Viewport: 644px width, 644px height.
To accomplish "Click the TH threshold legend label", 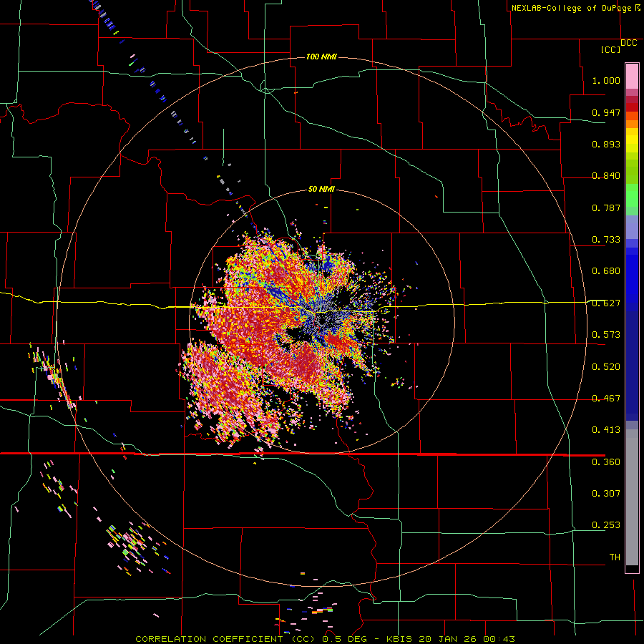I will (615, 557).
